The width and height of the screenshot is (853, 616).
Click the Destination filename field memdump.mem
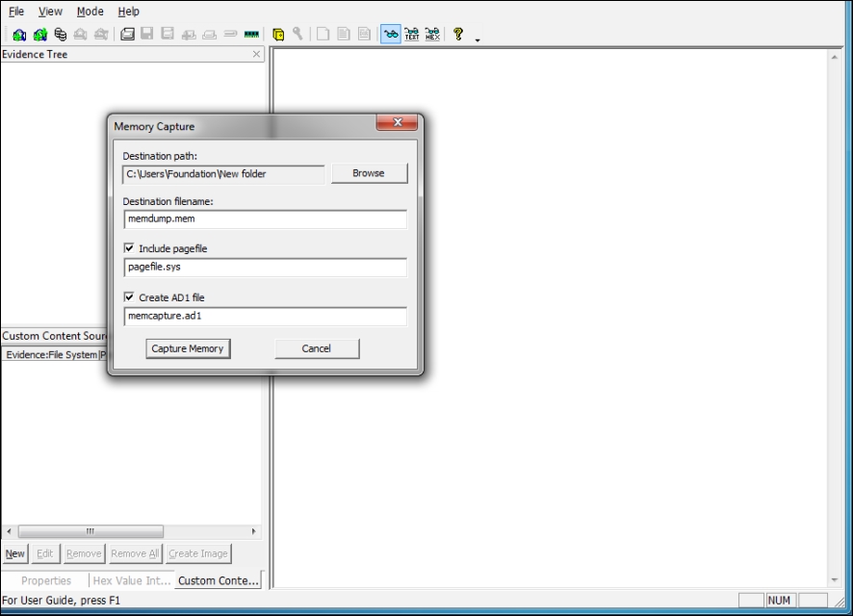click(265, 219)
